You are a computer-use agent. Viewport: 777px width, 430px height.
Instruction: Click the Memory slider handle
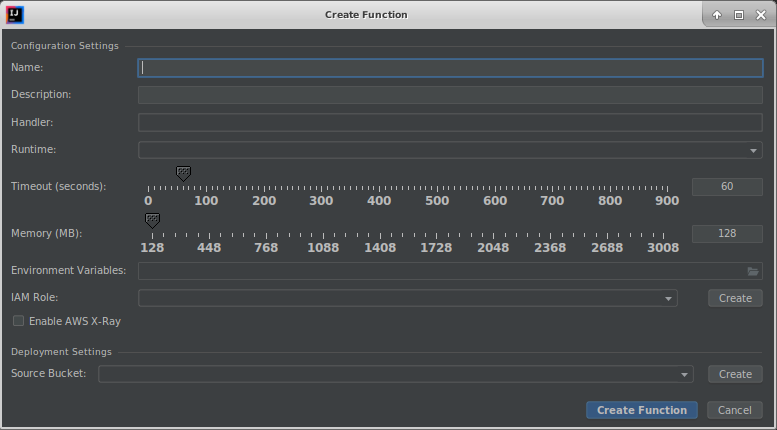pos(152,219)
